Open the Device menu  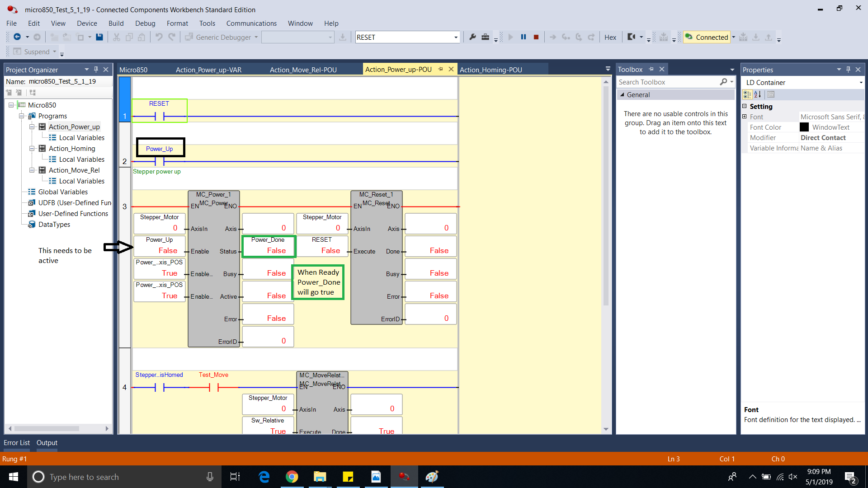[x=87, y=23]
